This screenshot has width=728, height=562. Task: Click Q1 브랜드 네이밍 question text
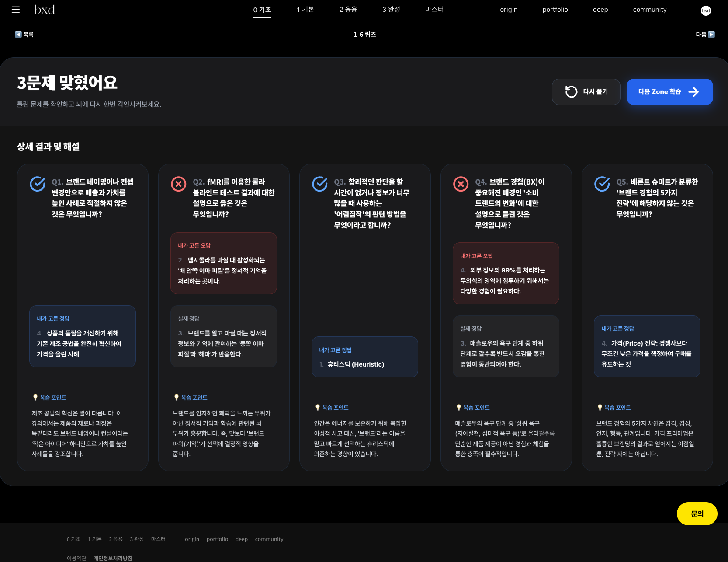tap(93, 198)
